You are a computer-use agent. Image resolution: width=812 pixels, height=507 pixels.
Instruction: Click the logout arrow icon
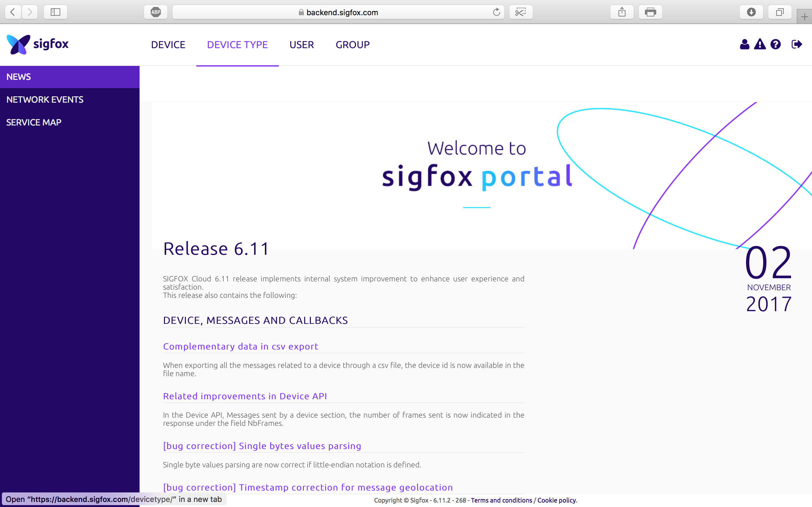tap(796, 44)
